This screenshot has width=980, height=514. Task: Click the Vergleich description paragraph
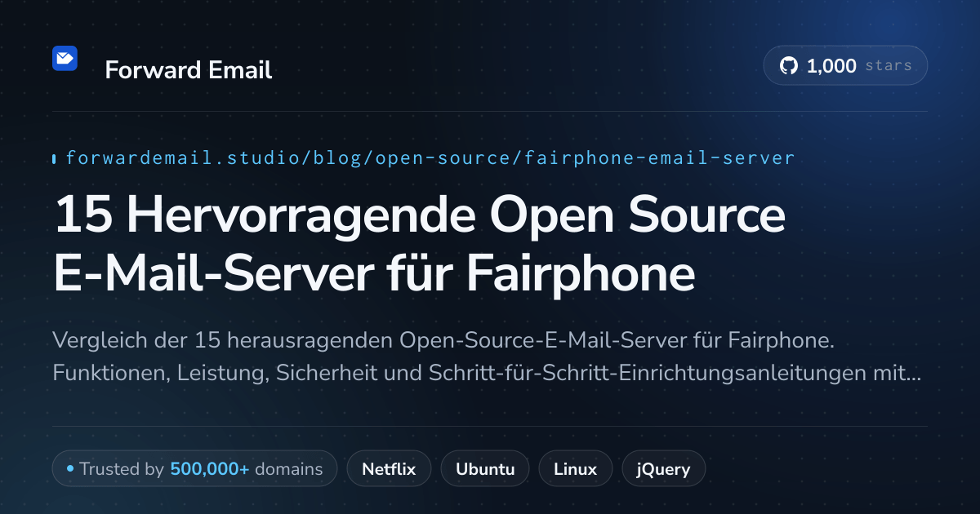point(487,357)
